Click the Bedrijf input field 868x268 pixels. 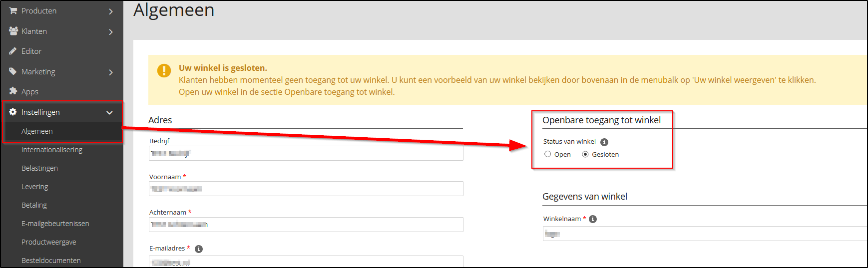pos(306,153)
